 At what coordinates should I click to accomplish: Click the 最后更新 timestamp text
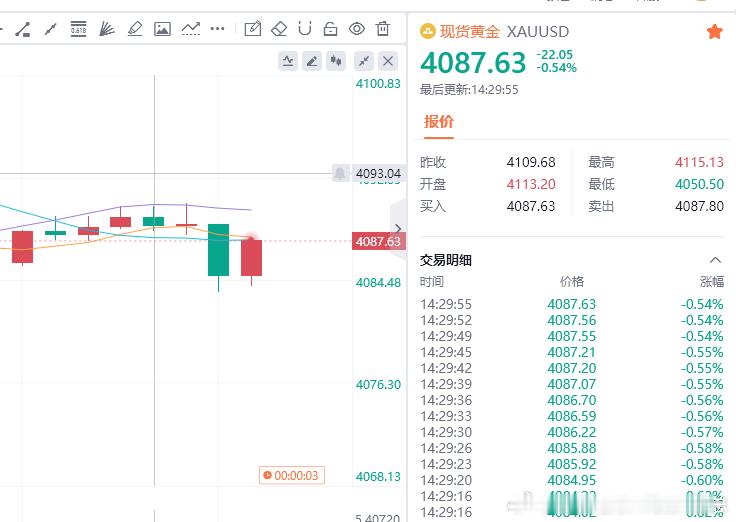469,90
